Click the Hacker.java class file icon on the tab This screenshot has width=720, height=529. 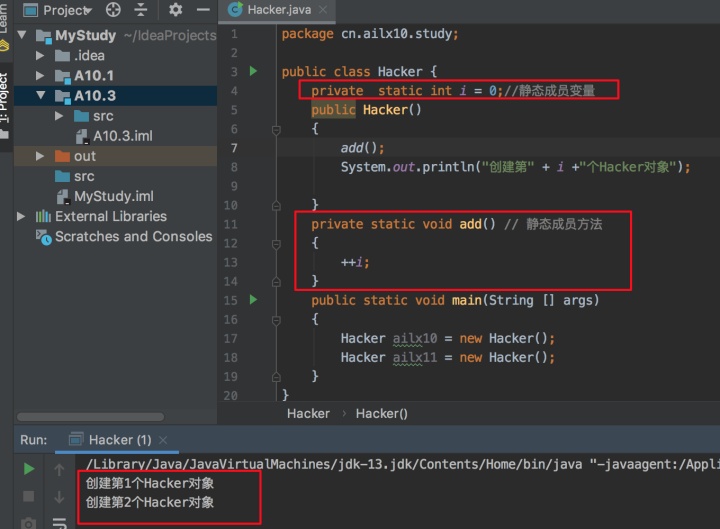click(x=235, y=10)
